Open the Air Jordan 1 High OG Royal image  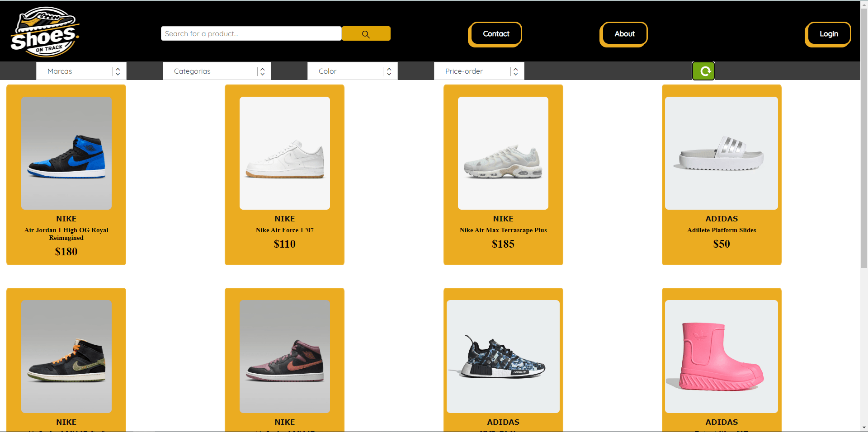[x=66, y=153]
